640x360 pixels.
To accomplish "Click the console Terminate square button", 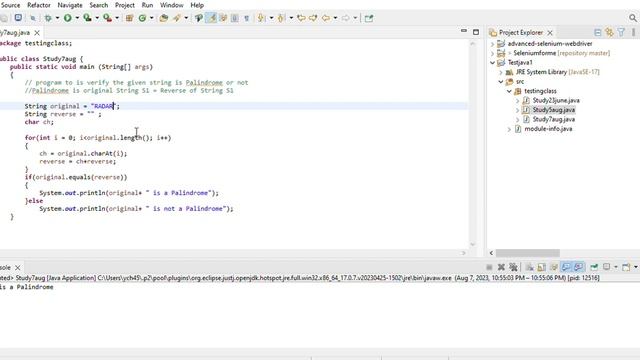I will [489, 267].
